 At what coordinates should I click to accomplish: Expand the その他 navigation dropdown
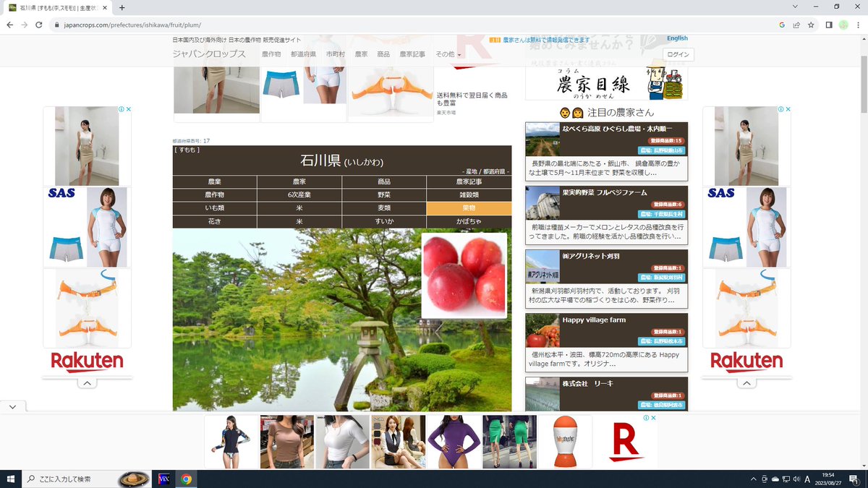click(448, 54)
